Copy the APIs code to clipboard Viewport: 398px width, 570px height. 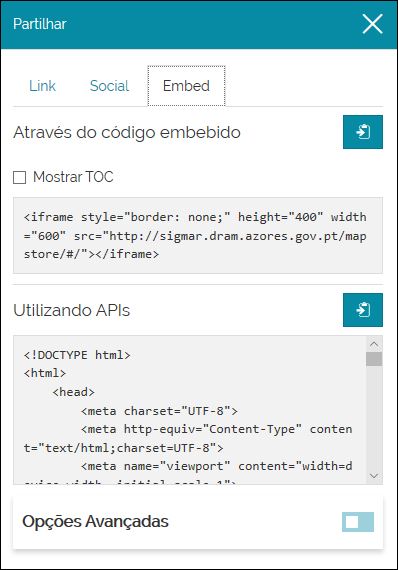pyautogui.click(x=363, y=310)
